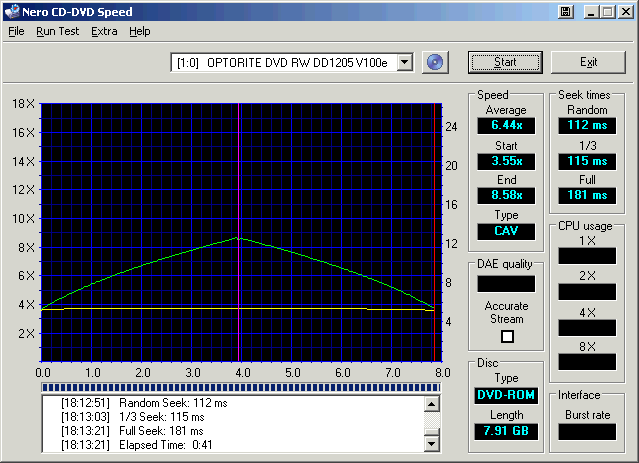Screen dimensions: 639x463
Task: Click the Nero CD-DVD Speed app icon
Action: coord(12,12)
